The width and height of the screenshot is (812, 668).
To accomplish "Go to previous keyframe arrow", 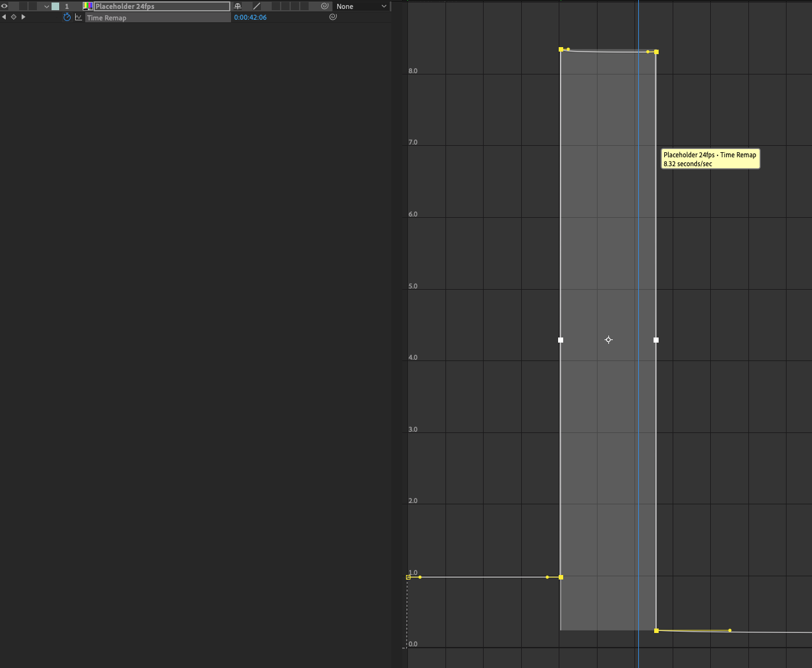I will click(x=4, y=17).
